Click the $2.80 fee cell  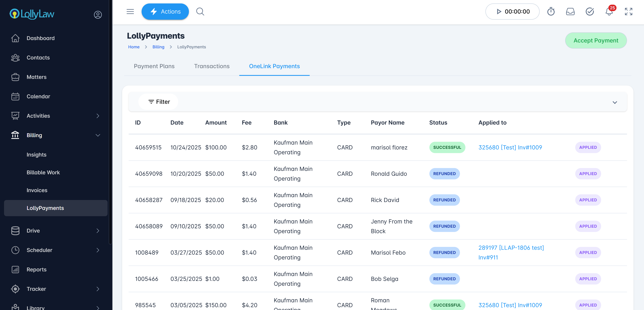tap(249, 147)
